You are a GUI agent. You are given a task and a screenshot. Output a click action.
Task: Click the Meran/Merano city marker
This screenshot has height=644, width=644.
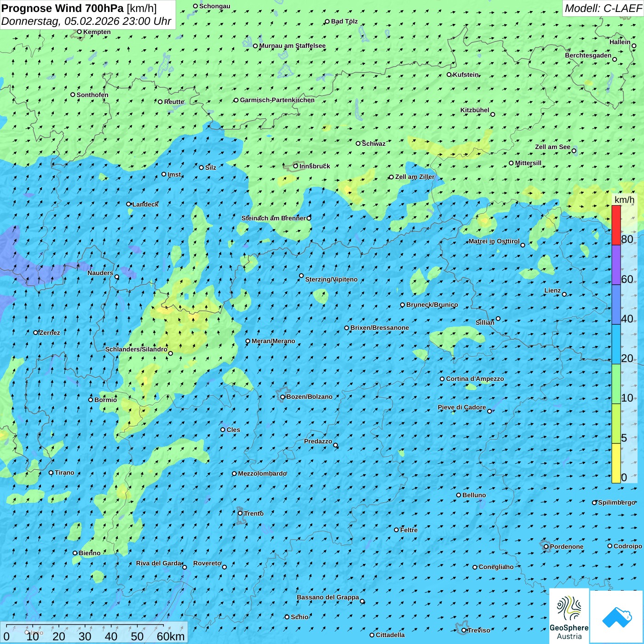pos(248,341)
